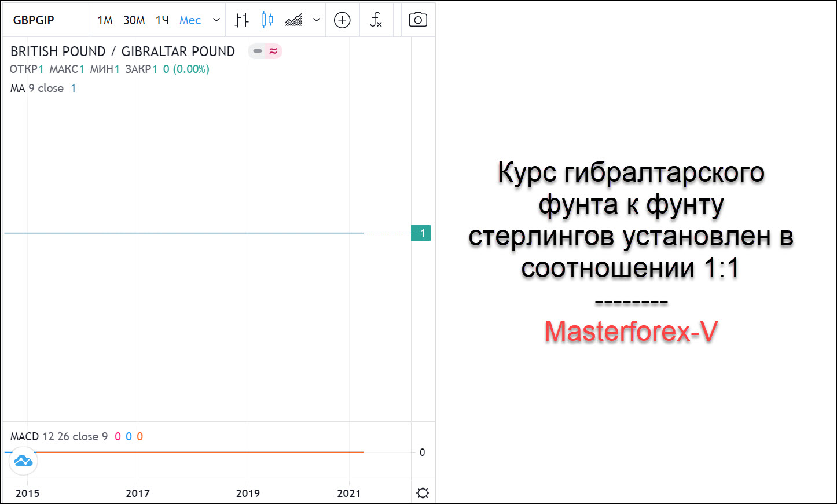Click the ЗАКР1 close price value
The image size is (837, 504).
(x=141, y=69)
